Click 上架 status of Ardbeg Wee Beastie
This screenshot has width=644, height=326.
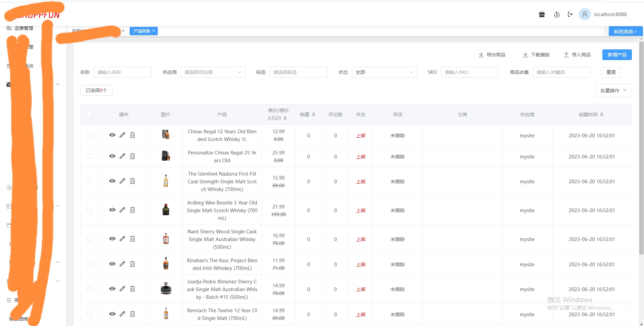point(361,211)
